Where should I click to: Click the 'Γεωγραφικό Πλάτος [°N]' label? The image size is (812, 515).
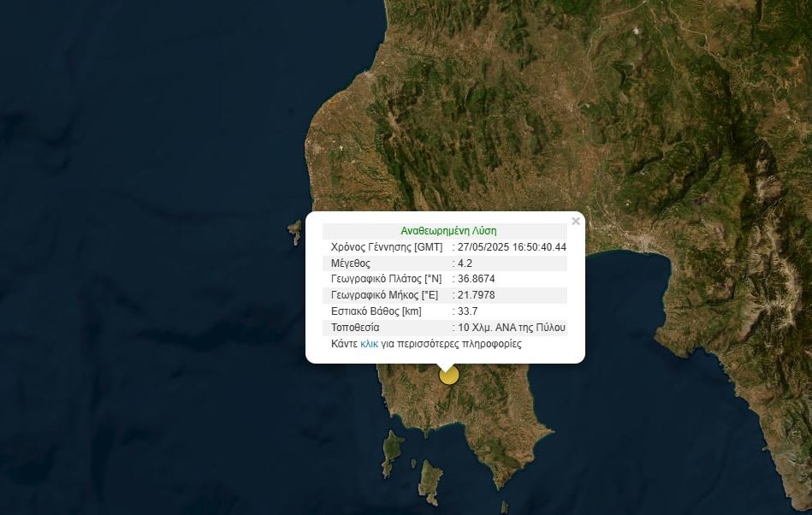coord(387,279)
